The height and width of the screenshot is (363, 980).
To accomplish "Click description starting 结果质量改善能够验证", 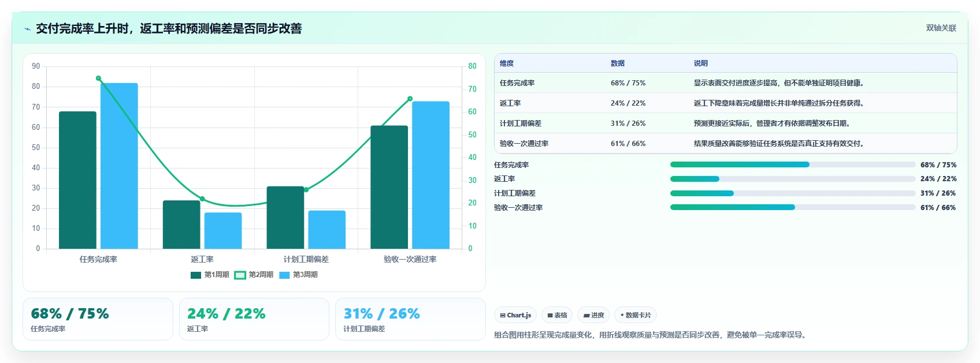I will point(779,144).
